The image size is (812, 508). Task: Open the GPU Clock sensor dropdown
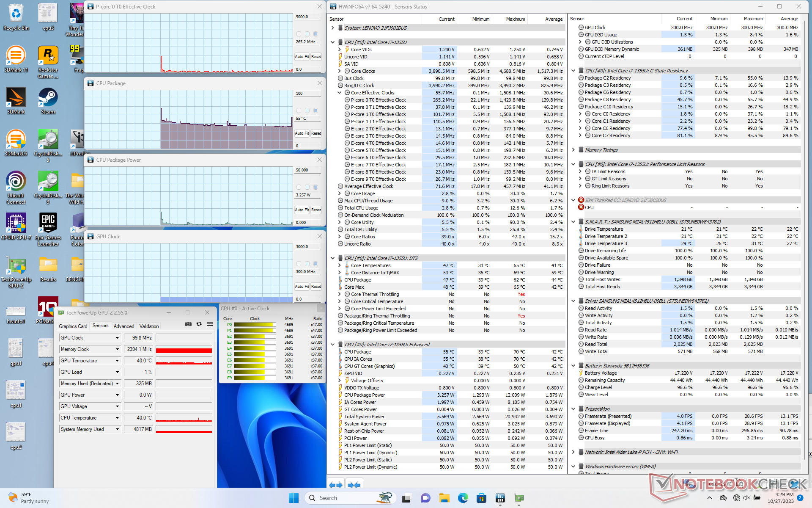pyautogui.click(x=117, y=338)
